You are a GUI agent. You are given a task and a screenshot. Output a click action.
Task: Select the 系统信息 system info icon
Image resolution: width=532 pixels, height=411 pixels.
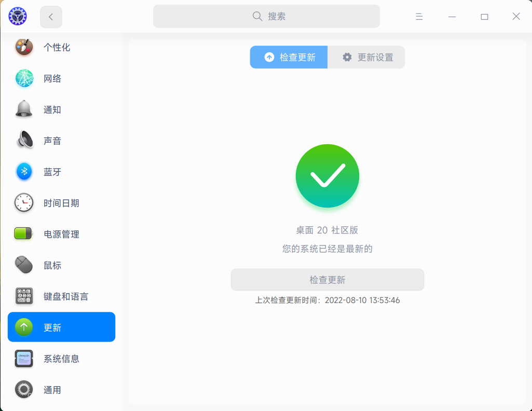click(x=24, y=359)
